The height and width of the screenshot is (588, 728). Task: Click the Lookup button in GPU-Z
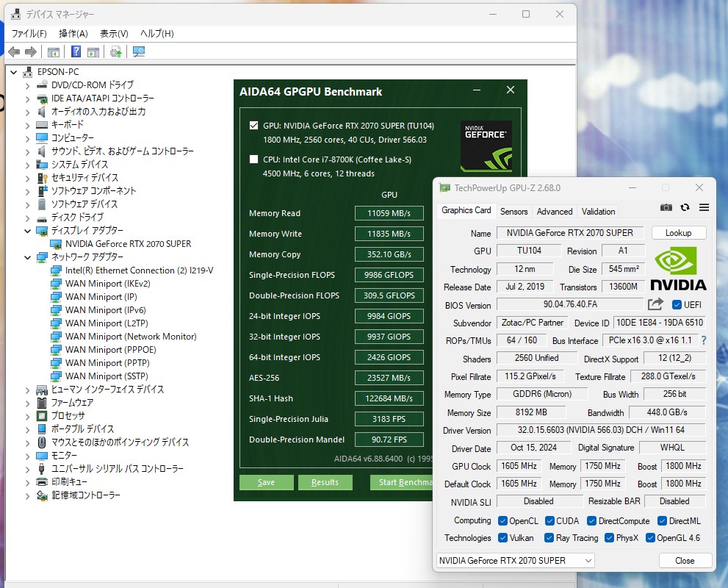click(678, 233)
